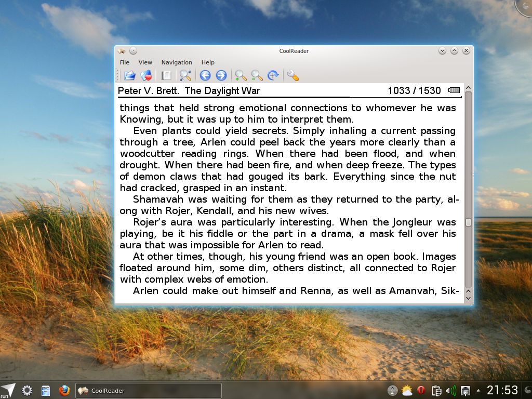Image resolution: width=532 pixels, height=399 pixels.
Task: Rotate the page view icon
Action: [273, 75]
